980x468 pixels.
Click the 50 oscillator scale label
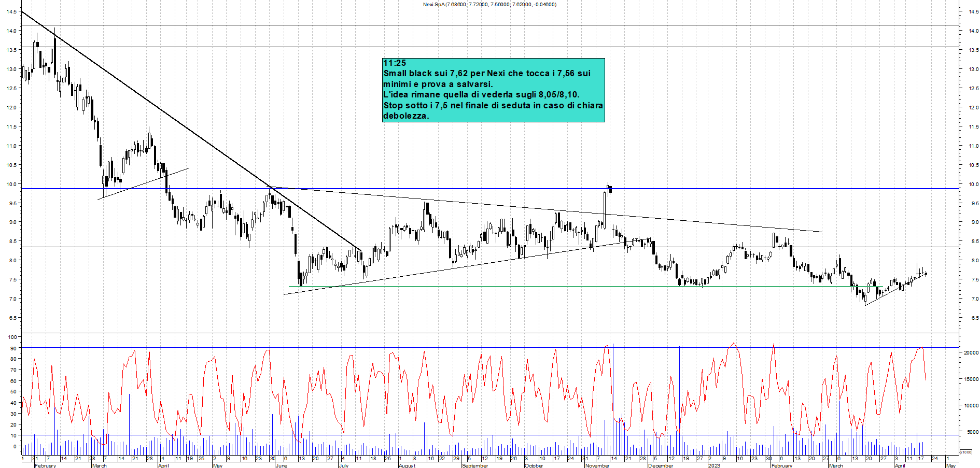[13, 392]
